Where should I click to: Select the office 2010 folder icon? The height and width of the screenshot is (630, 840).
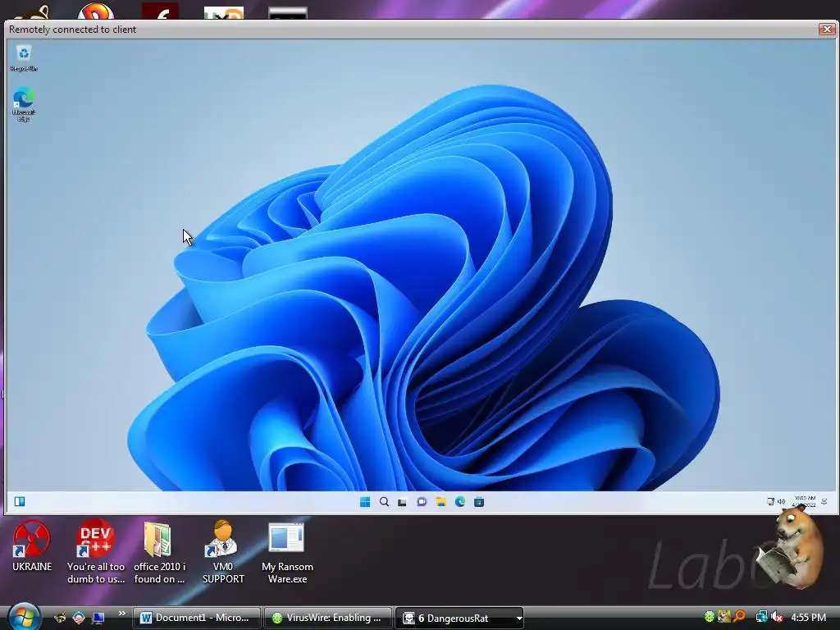(x=159, y=552)
